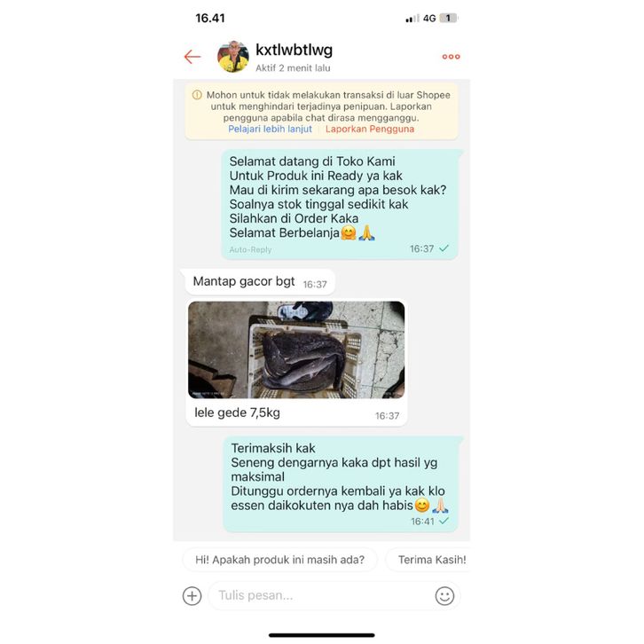Tap the lele gede 7,5kg caption
This screenshot has height=644, width=644.
pos(237,412)
